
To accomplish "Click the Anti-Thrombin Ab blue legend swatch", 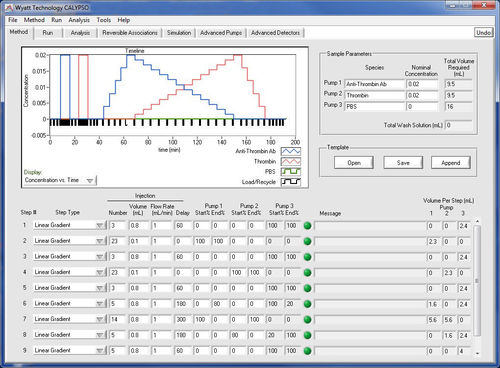I will pyautogui.click(x=291, y=151).
